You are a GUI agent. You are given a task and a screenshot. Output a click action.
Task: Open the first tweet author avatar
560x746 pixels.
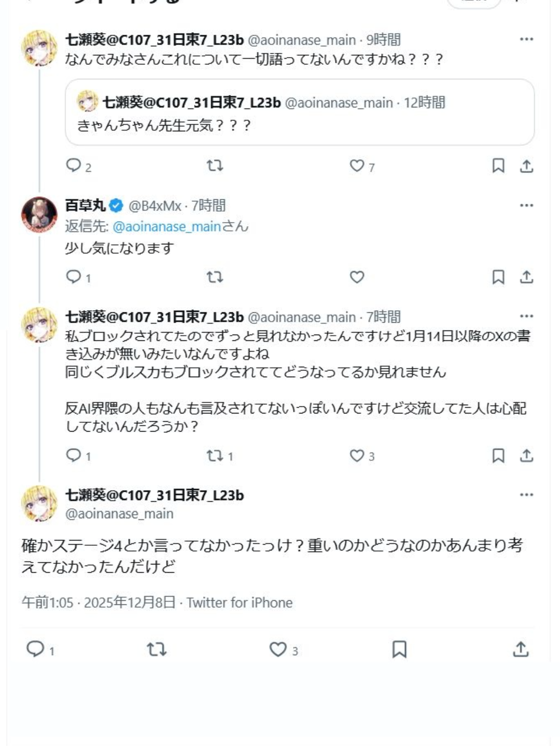pyautogui.click(x=39, y=48)
